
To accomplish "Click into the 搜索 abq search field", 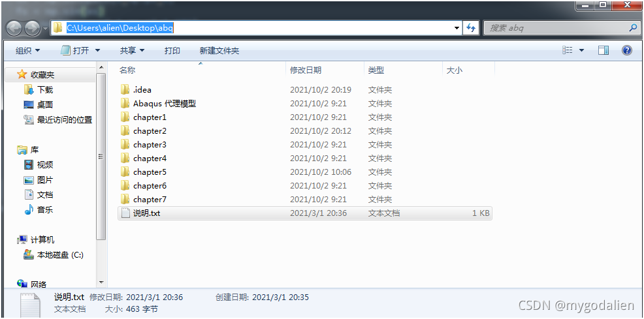I will point(555,28).
